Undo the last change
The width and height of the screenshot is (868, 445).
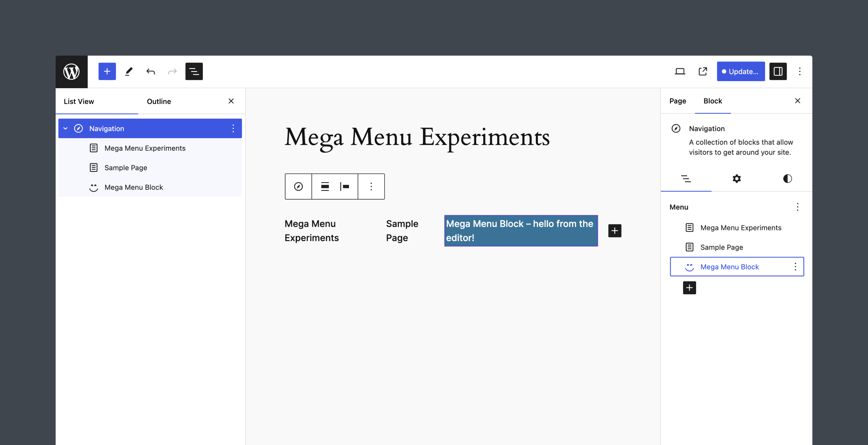pos(151,71)
